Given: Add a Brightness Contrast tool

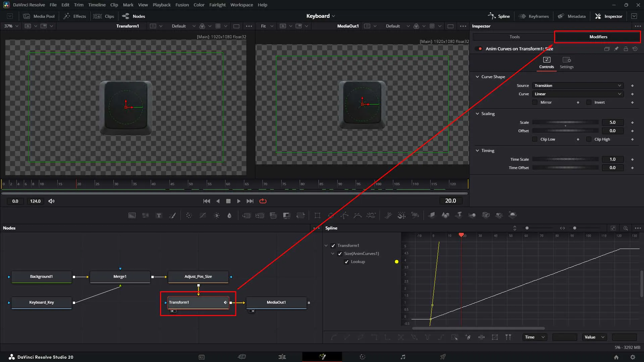Looking at the screenshot, I should tap(216, 215).
